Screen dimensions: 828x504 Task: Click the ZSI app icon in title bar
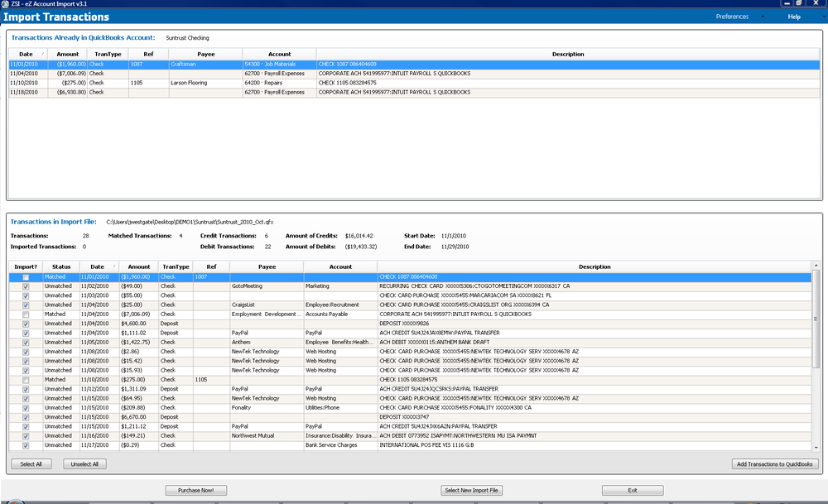[5, 3]
